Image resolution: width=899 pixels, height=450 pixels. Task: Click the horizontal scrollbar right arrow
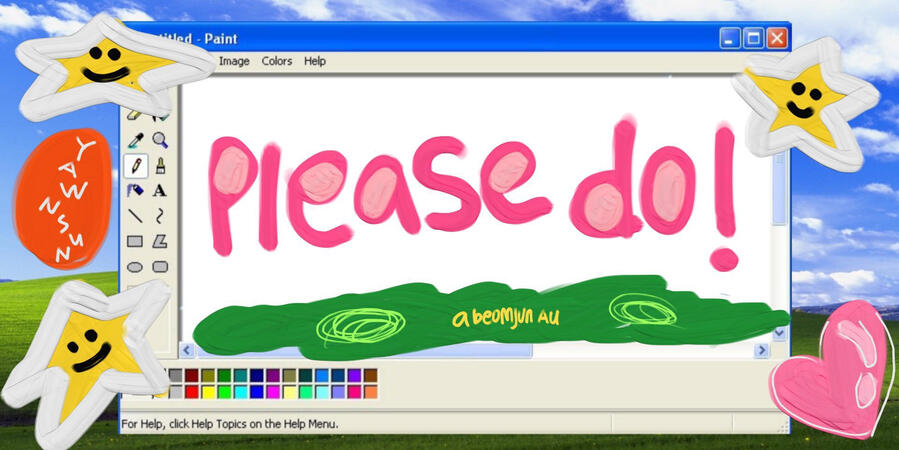(x=761, y=350)
